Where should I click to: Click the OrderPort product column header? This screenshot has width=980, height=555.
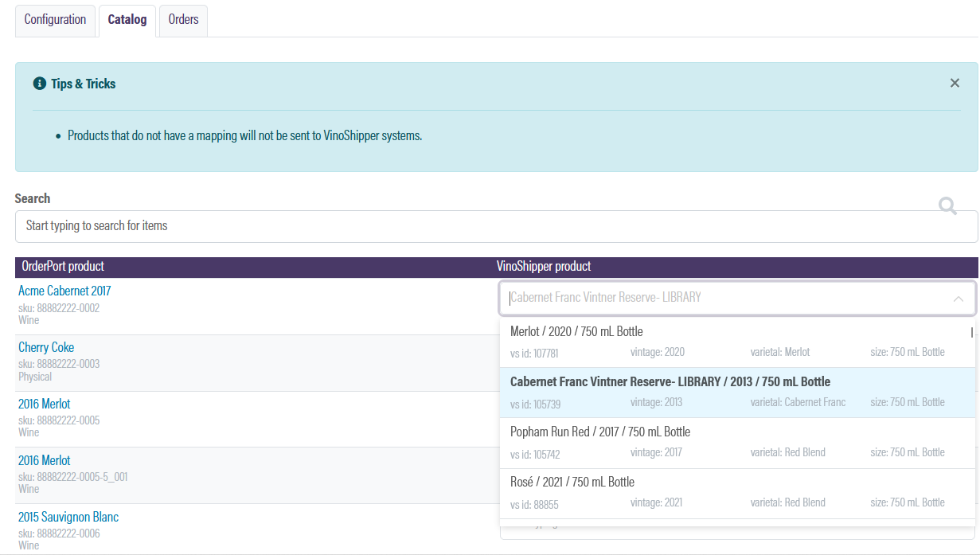(63, 266)
